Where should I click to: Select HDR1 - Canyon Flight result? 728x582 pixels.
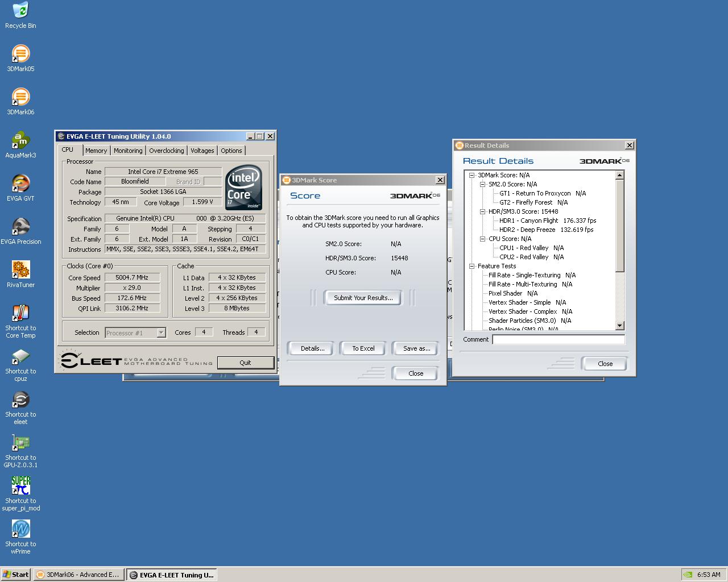point(548,221)
